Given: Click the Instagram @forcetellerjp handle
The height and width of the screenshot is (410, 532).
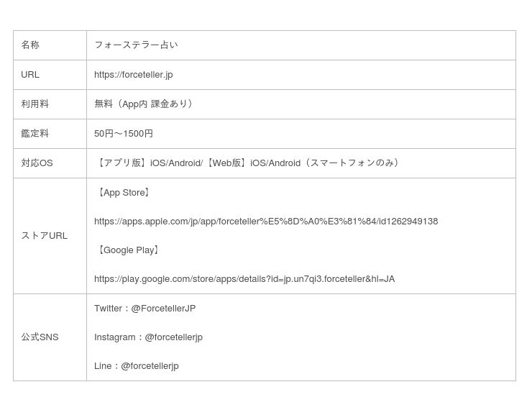Looking at the screenshot, I should click(x=174, y=337).
